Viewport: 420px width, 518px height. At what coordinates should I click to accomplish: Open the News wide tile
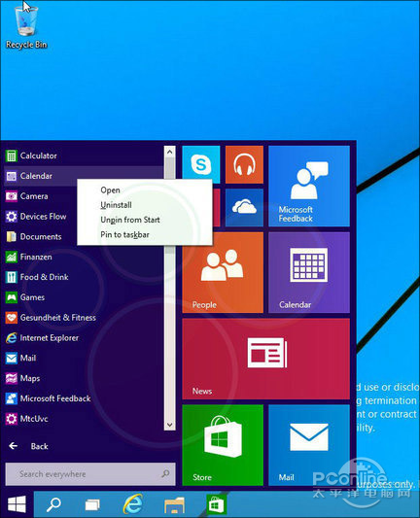266,359
